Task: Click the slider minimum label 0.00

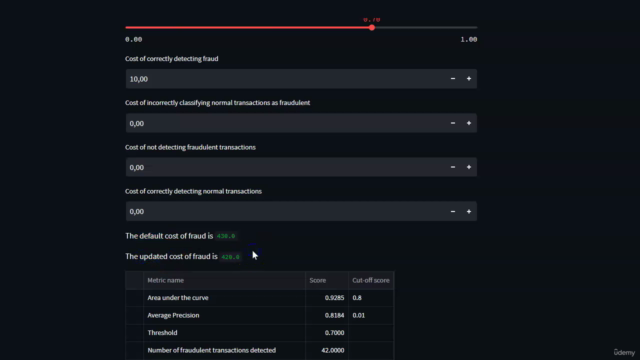Action: [x=133, y=40]
